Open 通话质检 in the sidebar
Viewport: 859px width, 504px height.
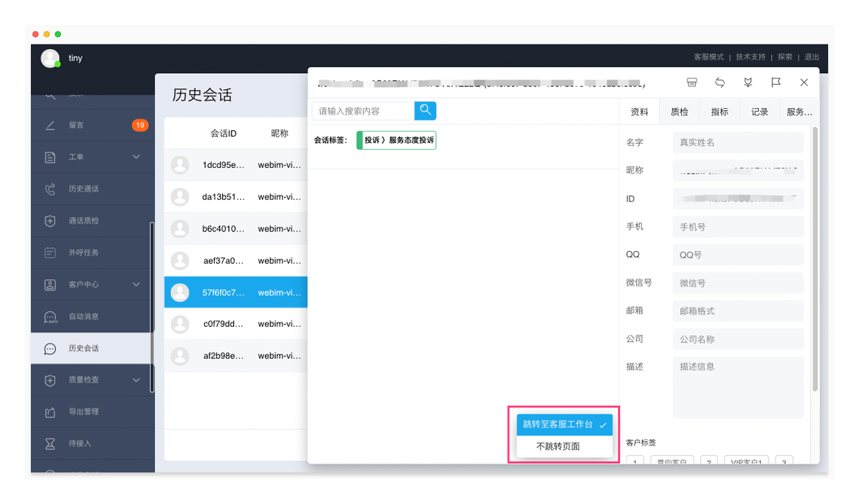(x=83, y=221)
